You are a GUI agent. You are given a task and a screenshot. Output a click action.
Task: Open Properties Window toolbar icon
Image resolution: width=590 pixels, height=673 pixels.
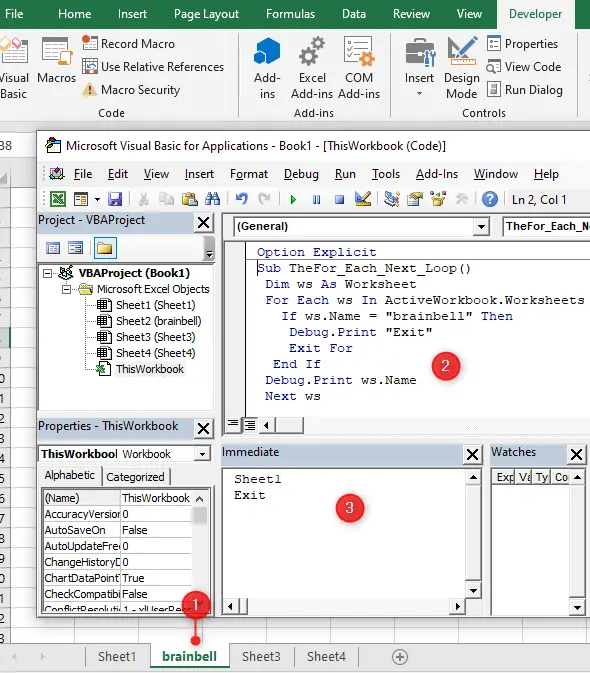415,199
